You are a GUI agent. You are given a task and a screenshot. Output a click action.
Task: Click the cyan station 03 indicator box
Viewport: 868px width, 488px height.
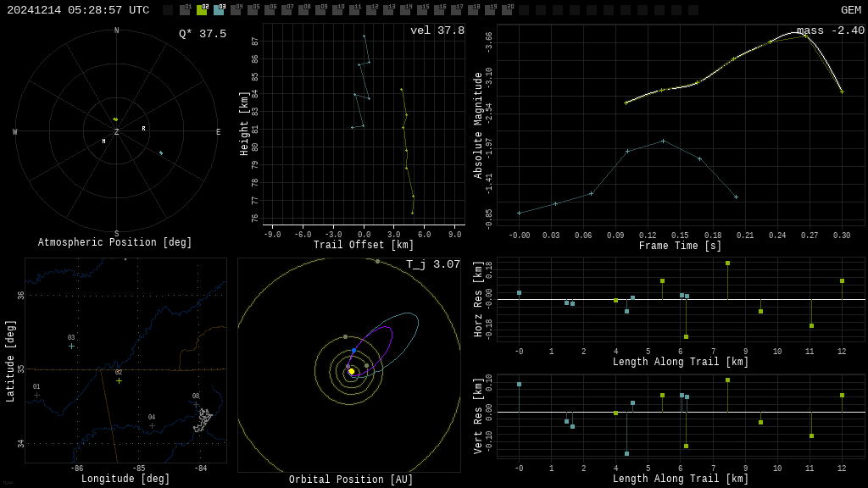coord(219,10)
